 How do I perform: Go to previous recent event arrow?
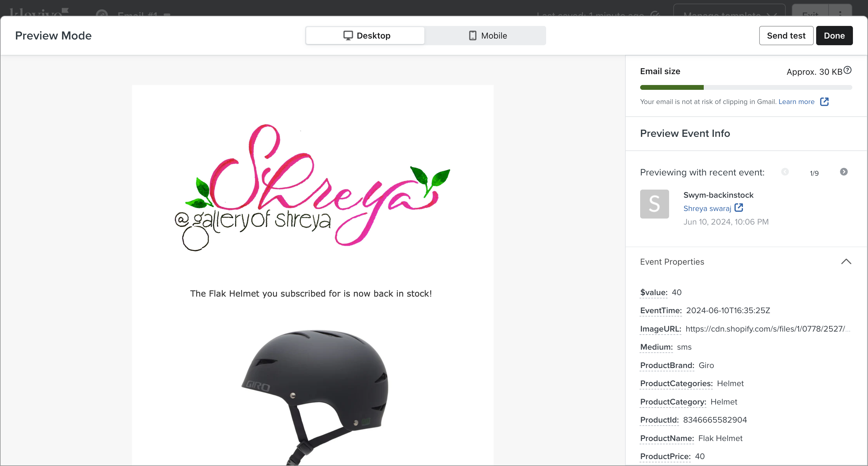(x=785, y=172)
